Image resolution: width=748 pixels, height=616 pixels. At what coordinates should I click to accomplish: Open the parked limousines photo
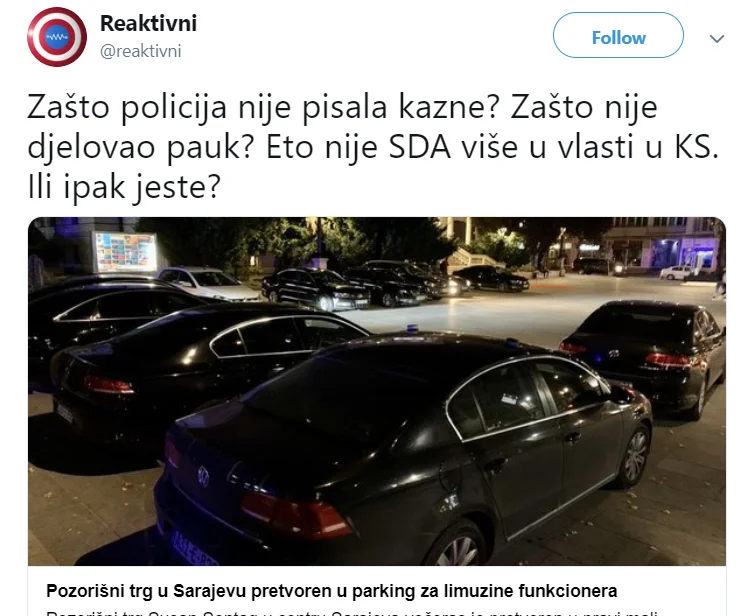point(377,391)
